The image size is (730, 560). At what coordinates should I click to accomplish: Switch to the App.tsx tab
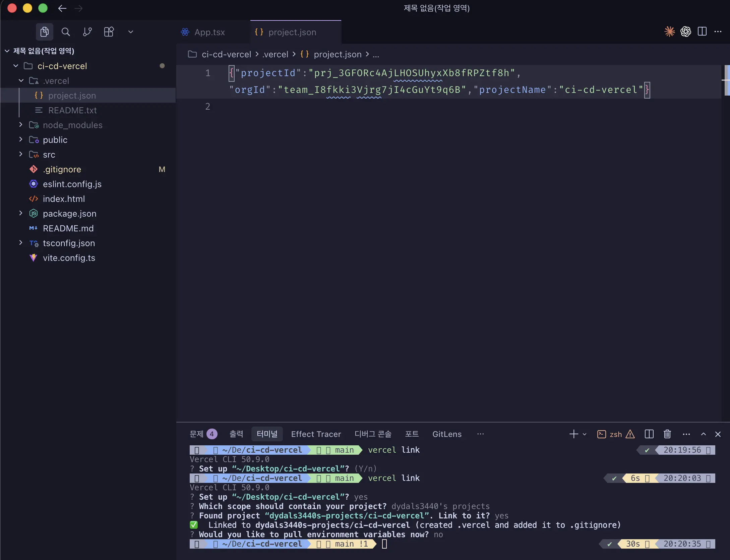[209, 32]
